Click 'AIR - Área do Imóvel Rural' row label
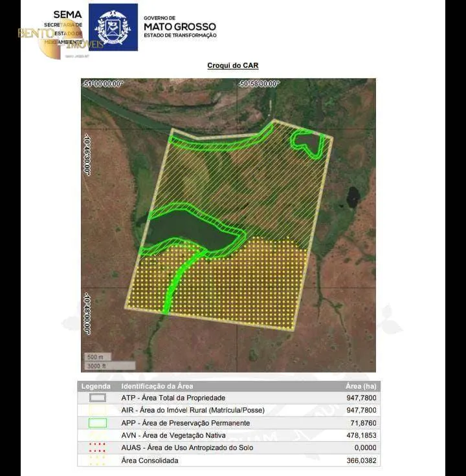 [x=193, y=410]
